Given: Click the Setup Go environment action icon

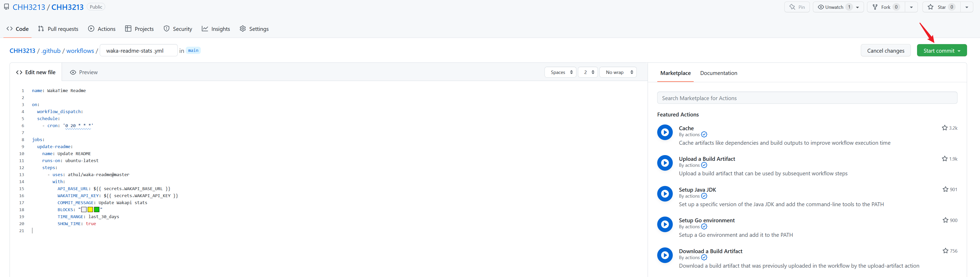Looking at the screenshot, I should pos(665,224).
